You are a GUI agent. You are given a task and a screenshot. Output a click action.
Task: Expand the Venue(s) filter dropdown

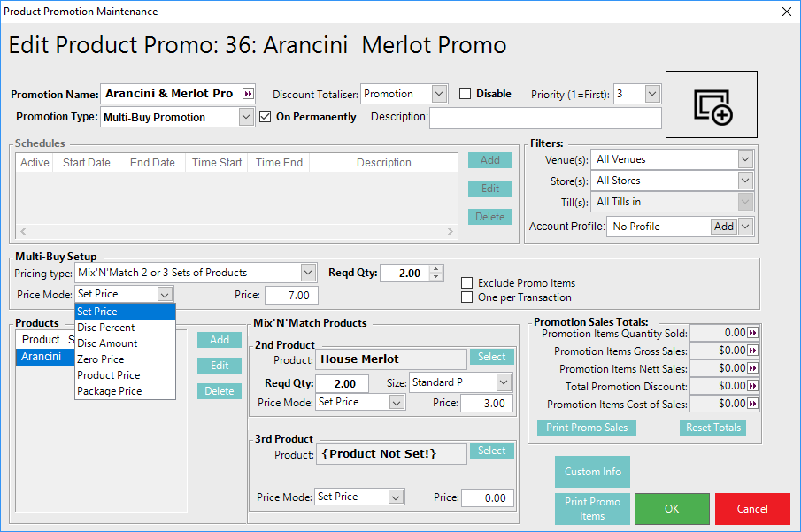pos(744,159)
